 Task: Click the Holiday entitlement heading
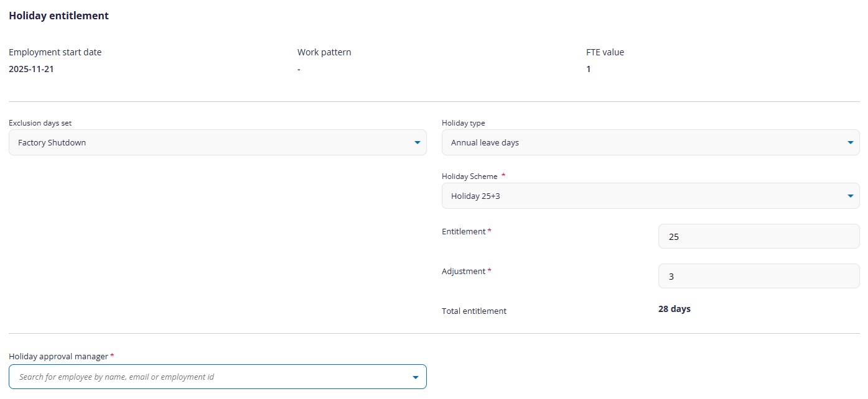pyautogui.click(x=58, y=16)
